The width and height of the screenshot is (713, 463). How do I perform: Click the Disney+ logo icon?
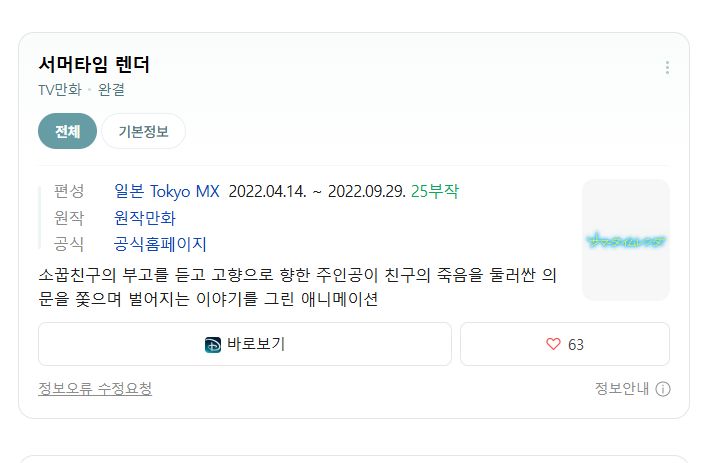pyautogui.click(x=213, y=345)
